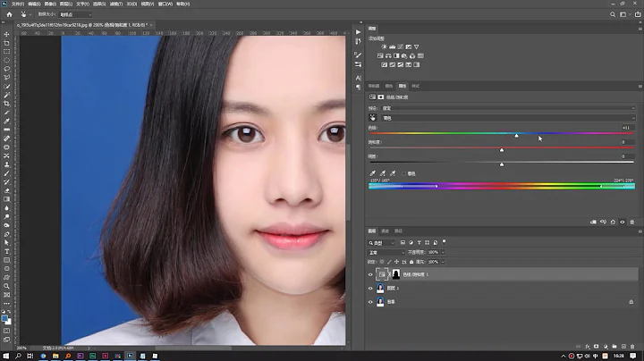Toggle lock position
The image size is (644, 361).
click(x=397, y=262)
